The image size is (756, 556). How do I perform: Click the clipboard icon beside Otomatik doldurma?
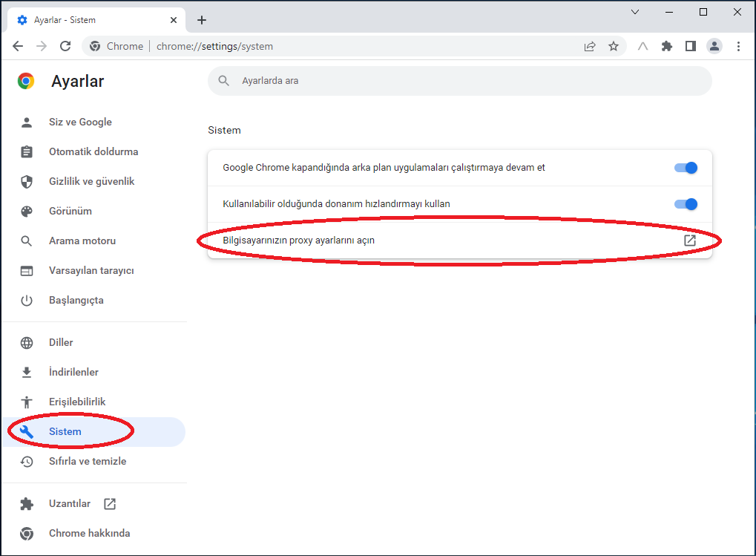coord(27,152)
